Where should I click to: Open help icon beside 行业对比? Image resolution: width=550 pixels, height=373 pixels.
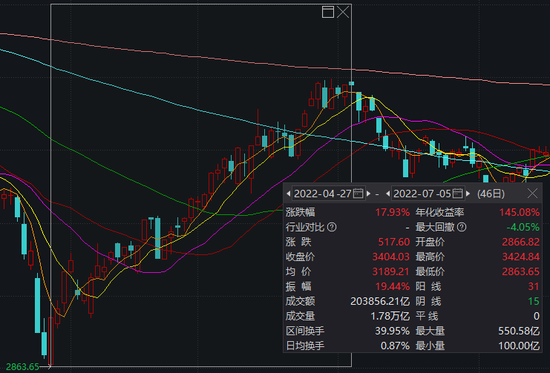coord(332,227)
